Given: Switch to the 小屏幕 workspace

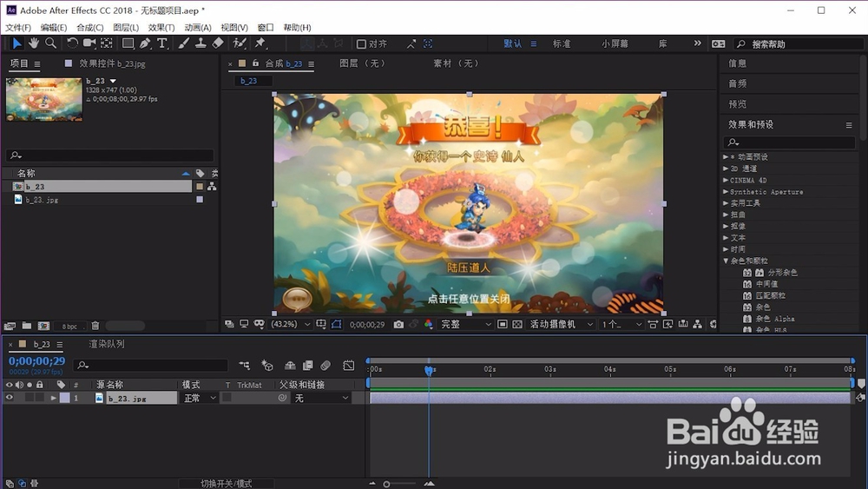Looking at the screenshot, I should pos(615,43).
